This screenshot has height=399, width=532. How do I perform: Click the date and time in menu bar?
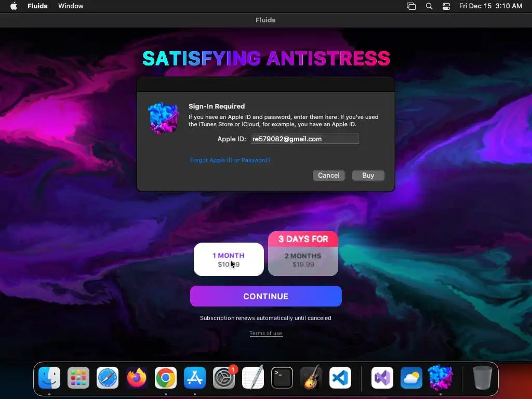pyautogui.click(x=490, y=6)
